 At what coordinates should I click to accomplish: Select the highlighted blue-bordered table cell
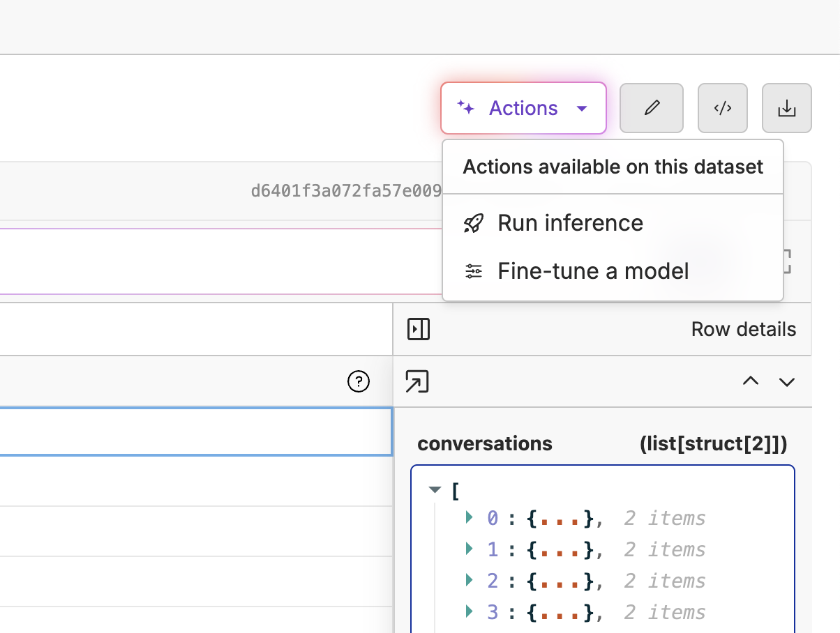[x=195, y=432]
